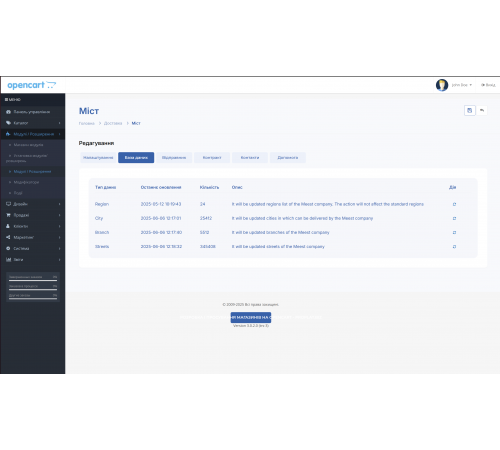This screenshot has height=450, width=500.
Task: Open the highlighted Модулі / Розширення submenu item
Action: [32, 172]
